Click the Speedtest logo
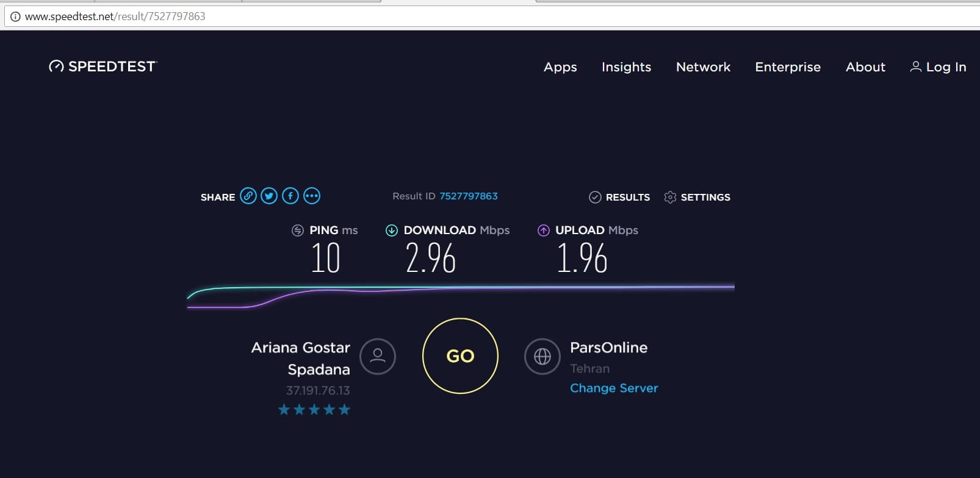This screenshot has height=478, width=980. 103,66
